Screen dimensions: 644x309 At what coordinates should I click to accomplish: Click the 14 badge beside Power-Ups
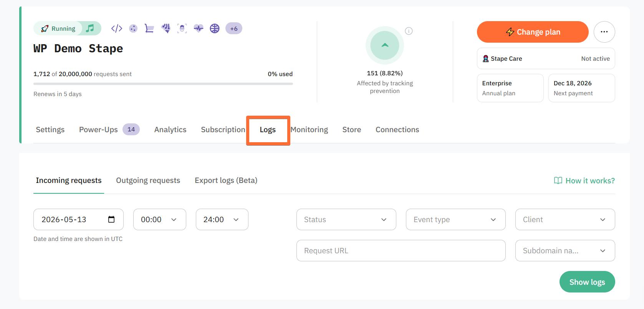pyautogui.click(x=131, y=130)
